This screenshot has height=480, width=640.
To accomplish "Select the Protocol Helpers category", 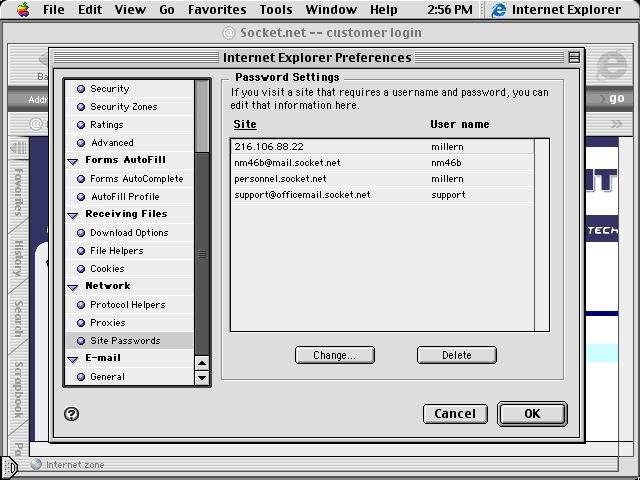I will pyautogui.click(x=129, y=304).
